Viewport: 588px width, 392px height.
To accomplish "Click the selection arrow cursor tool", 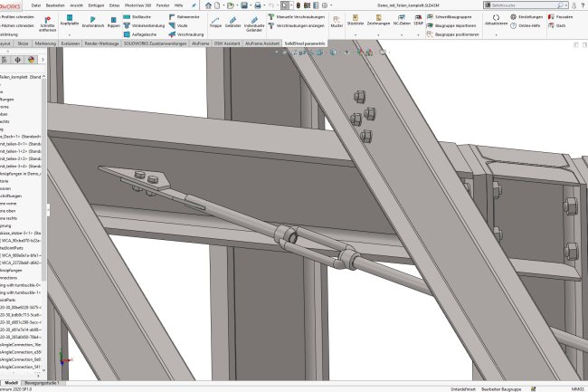I will (x=285, y=5).
